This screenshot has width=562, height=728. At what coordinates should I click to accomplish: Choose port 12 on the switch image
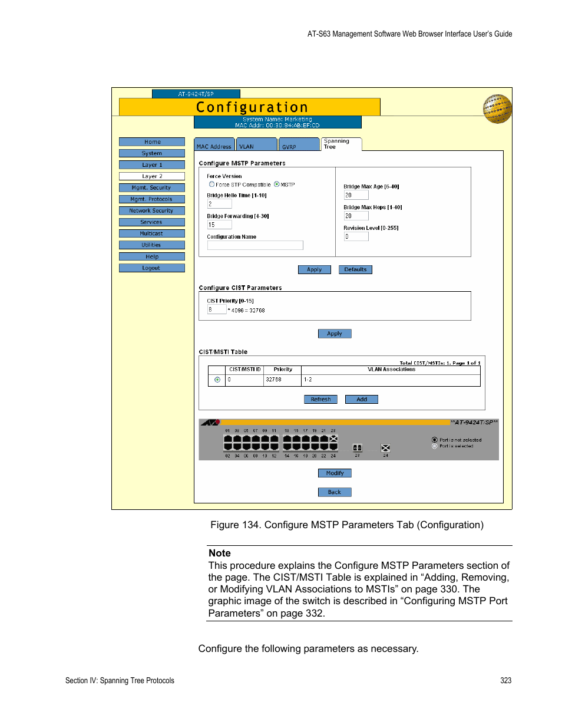(274, 447)
